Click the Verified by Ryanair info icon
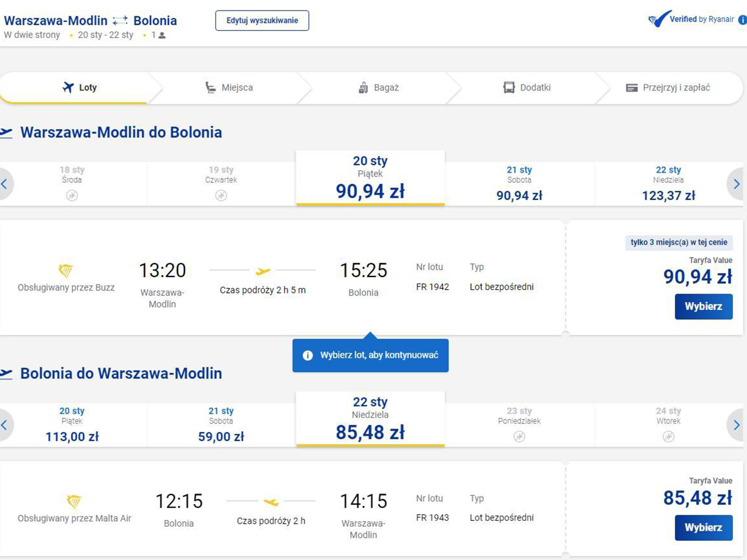 tap(742, 19)
